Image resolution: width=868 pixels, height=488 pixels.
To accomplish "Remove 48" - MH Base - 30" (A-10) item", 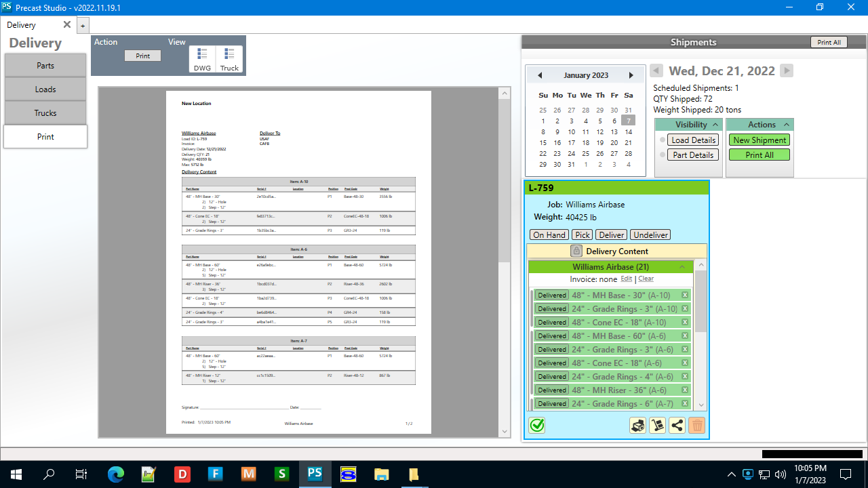I will click(x=685, y=295).
